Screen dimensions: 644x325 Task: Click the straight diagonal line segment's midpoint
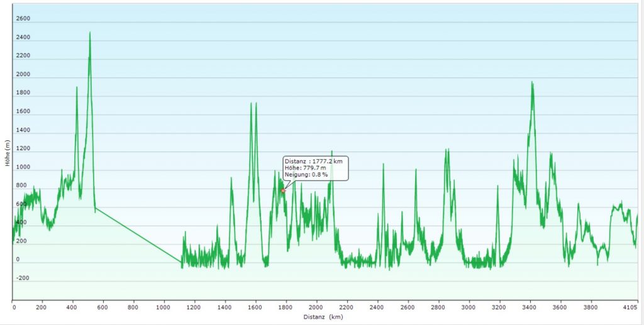[138, 234]
